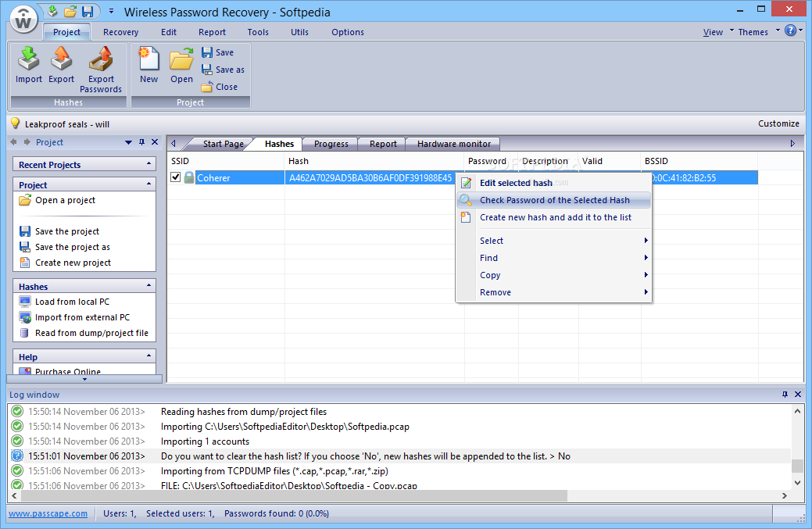The image size is (812, 529).
Task: Visit www.passcape.com link
Action: (48, 513)
